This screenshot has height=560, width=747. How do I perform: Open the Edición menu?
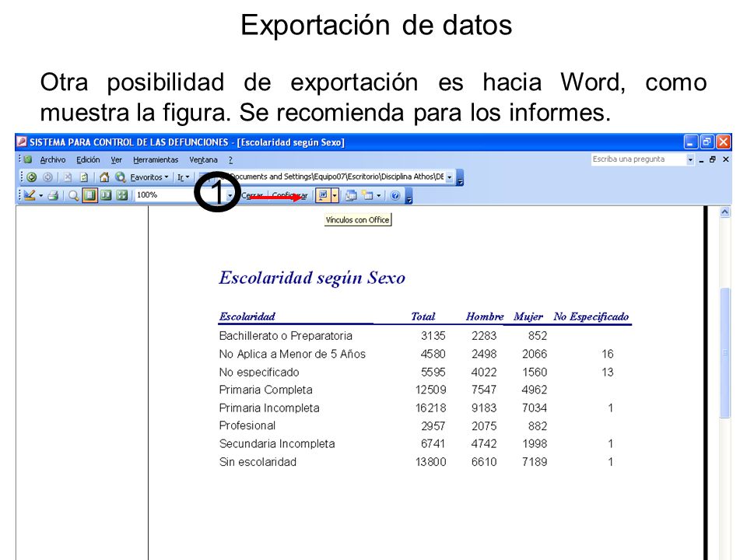pyautogui.click(x=88, y=160)
